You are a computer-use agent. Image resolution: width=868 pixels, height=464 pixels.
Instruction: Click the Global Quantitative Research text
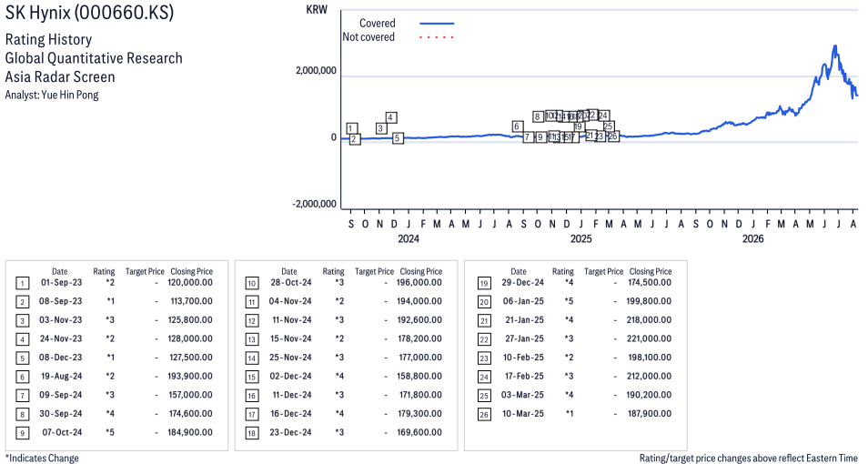[94, 58]
